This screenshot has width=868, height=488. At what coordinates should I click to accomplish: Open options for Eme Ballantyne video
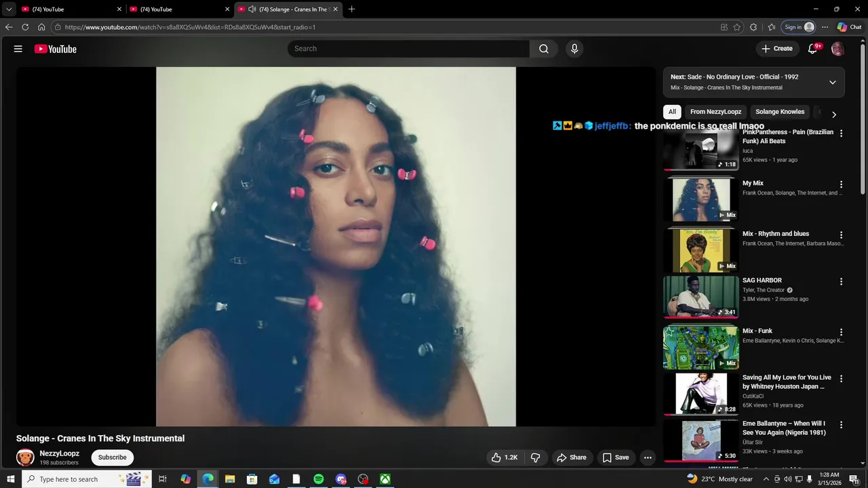[841, 424]
